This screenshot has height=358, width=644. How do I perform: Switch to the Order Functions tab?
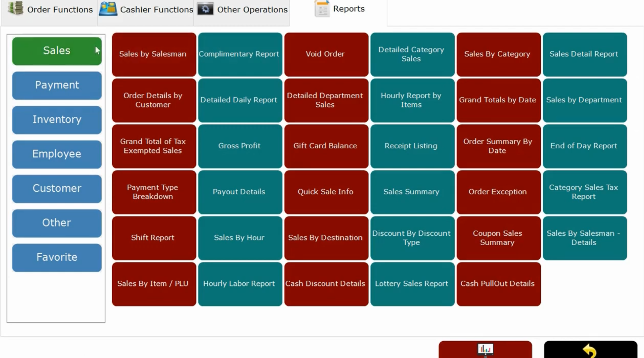[59, 10]
